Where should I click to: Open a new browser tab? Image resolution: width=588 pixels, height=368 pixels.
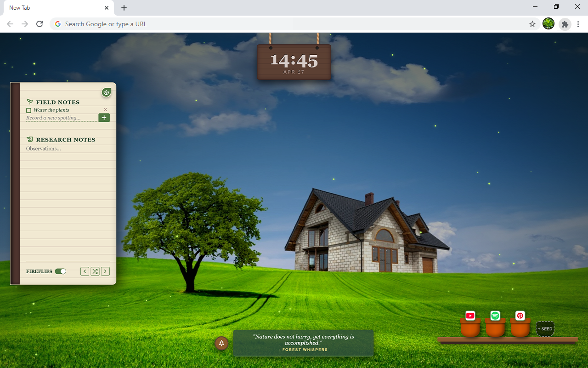pos(124,8)
